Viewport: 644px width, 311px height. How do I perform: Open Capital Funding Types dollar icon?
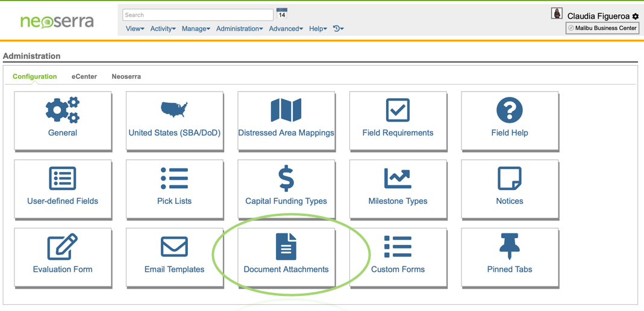coord(286,179)
